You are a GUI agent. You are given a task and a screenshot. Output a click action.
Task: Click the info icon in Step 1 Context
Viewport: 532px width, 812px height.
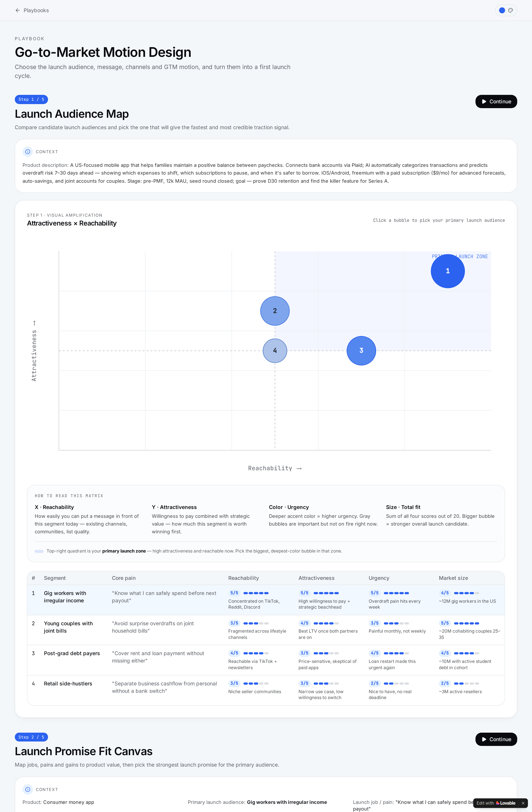28,152
